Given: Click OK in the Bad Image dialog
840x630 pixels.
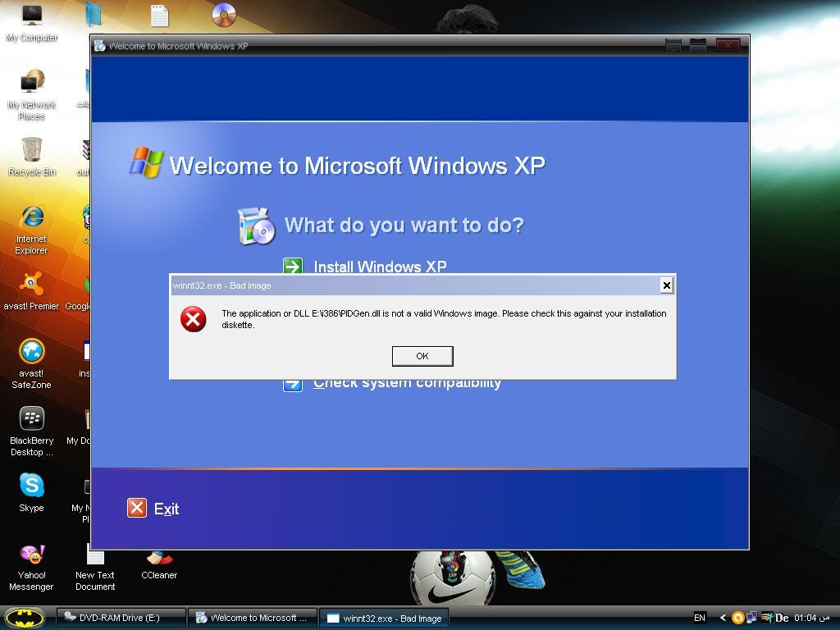Looking at the screenshot, I should pos(422,356).
